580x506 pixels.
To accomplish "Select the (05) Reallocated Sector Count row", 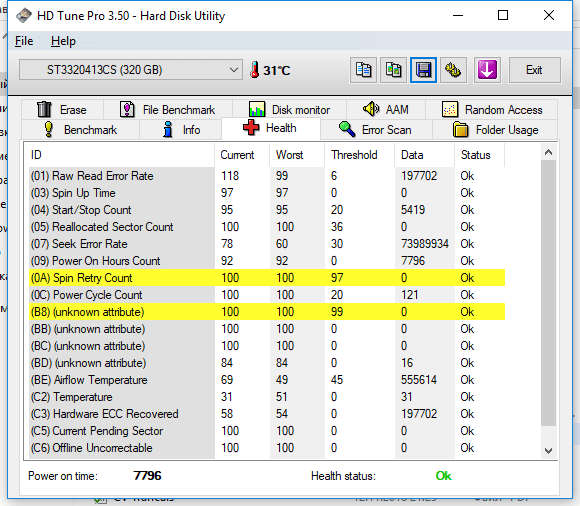I will pyautogui.click(x=267, y=227).
